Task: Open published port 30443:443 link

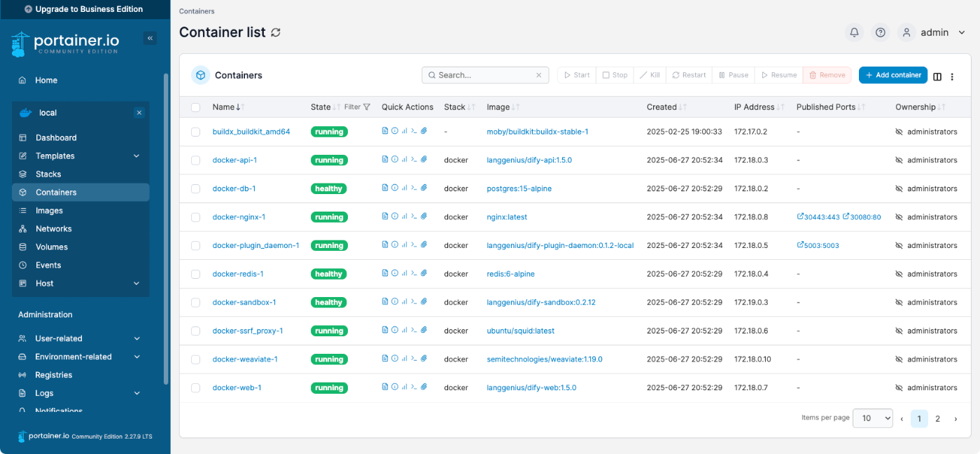Action: click(818, 217)
